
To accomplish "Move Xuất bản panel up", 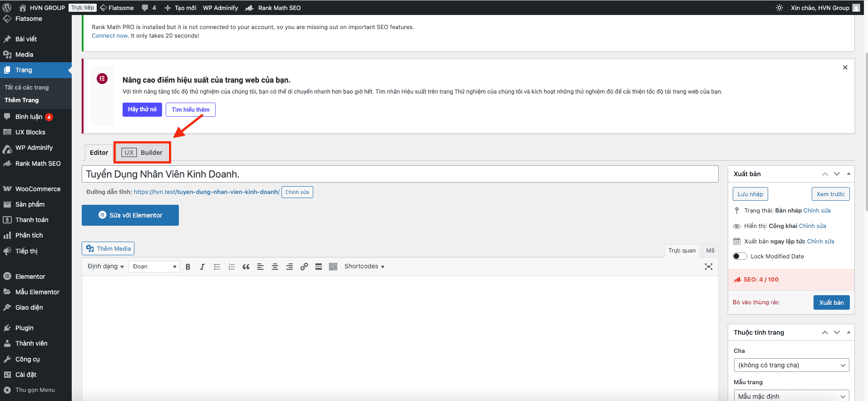I will pyautogui.click(x=825, y=174).
